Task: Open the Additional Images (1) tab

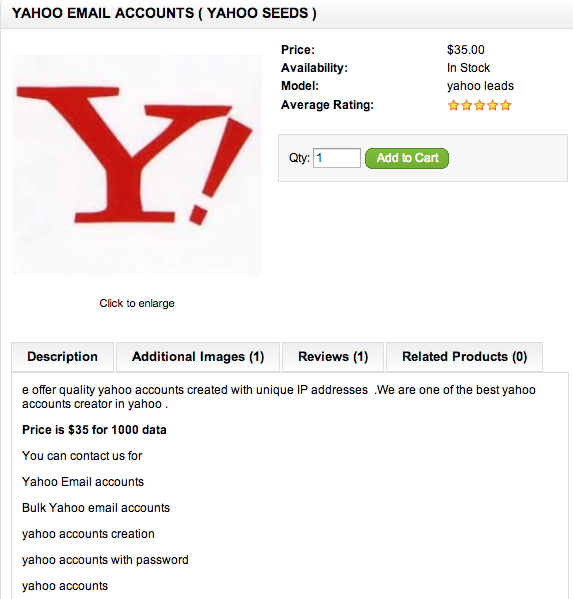Action: coord(198,357)
